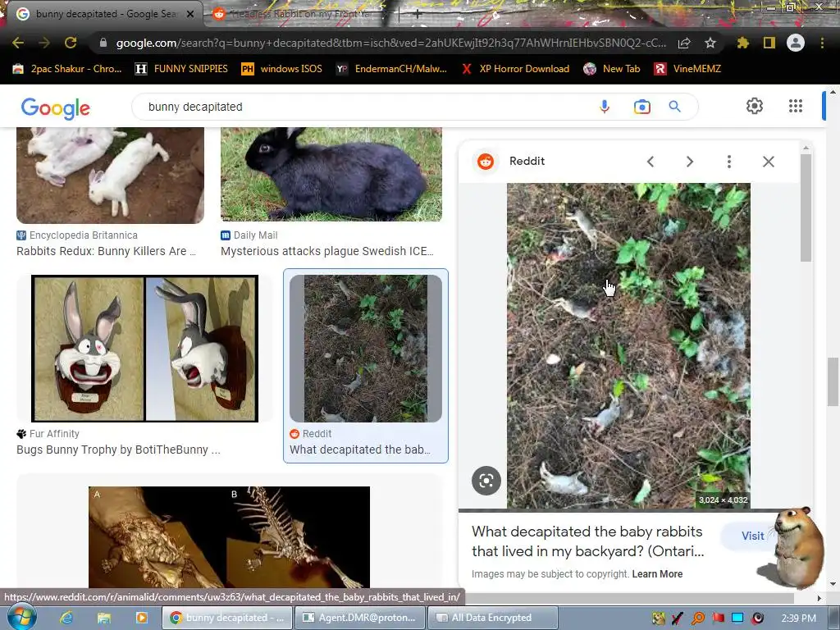Click the Google logo
The width and height of the screenshot is (840, 630).
point(56,107)
